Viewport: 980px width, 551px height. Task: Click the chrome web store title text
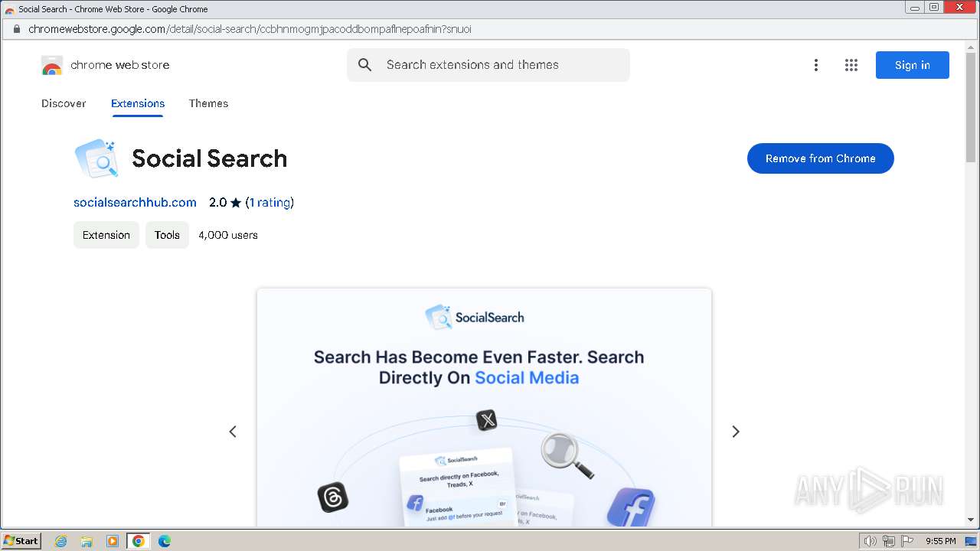[120, 65]
